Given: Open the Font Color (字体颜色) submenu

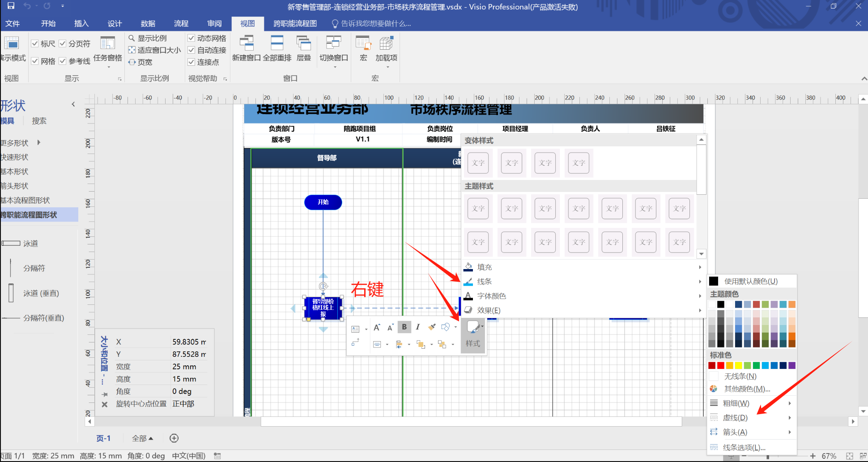Looking at the screenshot, I should pos(583,296).
